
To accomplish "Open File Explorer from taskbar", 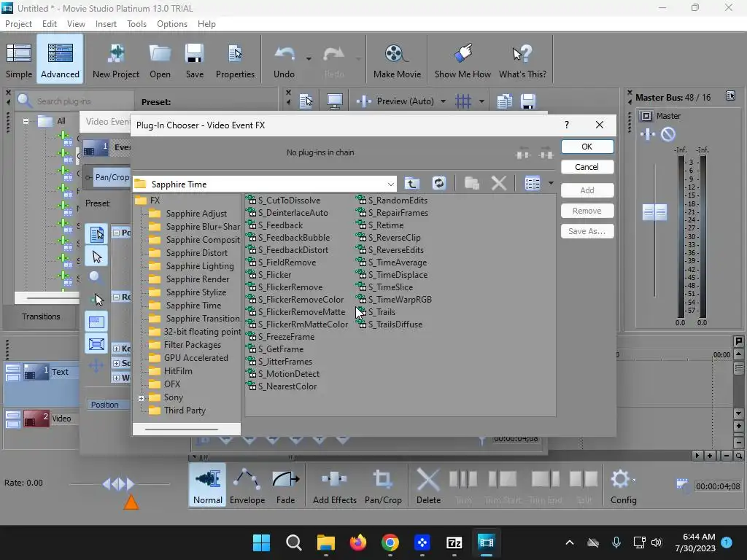I will 326,542.
